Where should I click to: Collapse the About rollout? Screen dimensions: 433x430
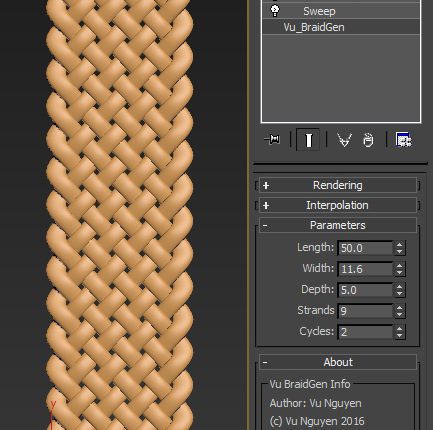tap(338, 362)
